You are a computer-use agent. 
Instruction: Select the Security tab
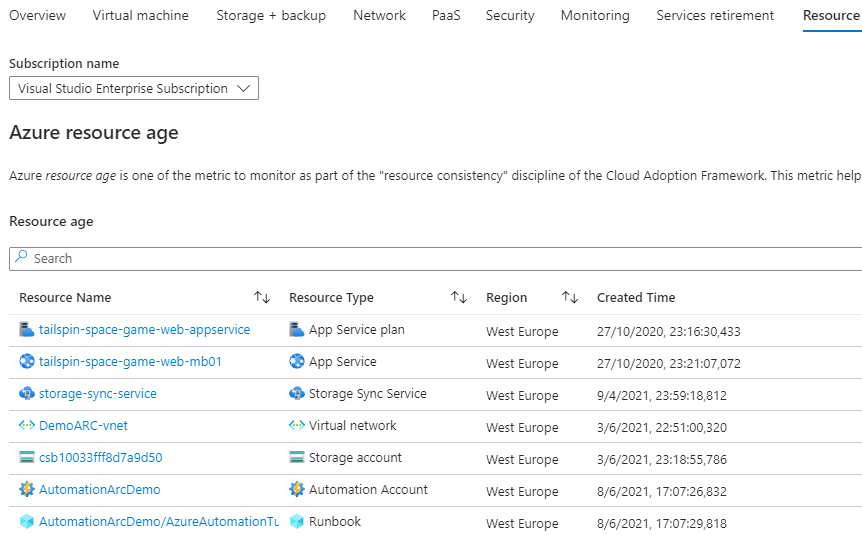coord(510,15)
